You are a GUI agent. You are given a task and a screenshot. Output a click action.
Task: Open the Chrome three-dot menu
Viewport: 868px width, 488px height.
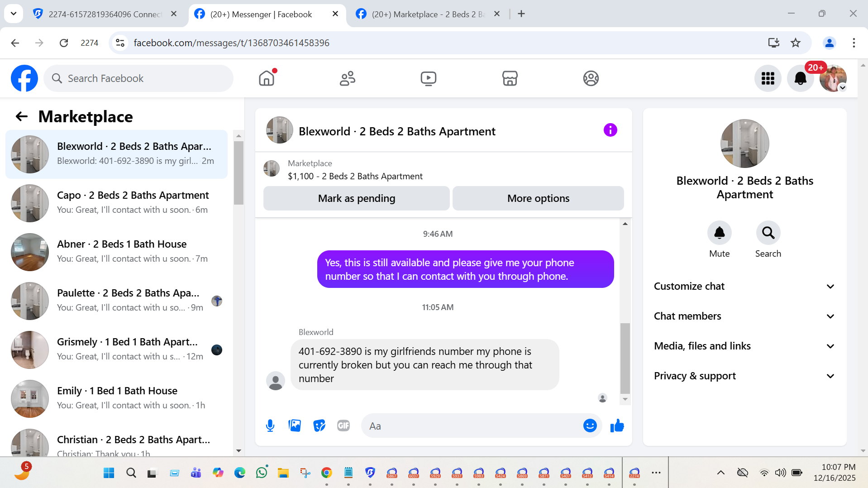(x=854, y=43)
